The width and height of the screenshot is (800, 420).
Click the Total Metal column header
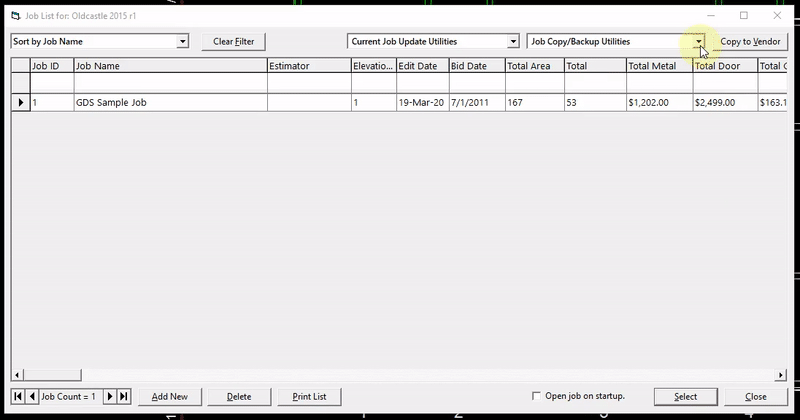click(659, 66)
